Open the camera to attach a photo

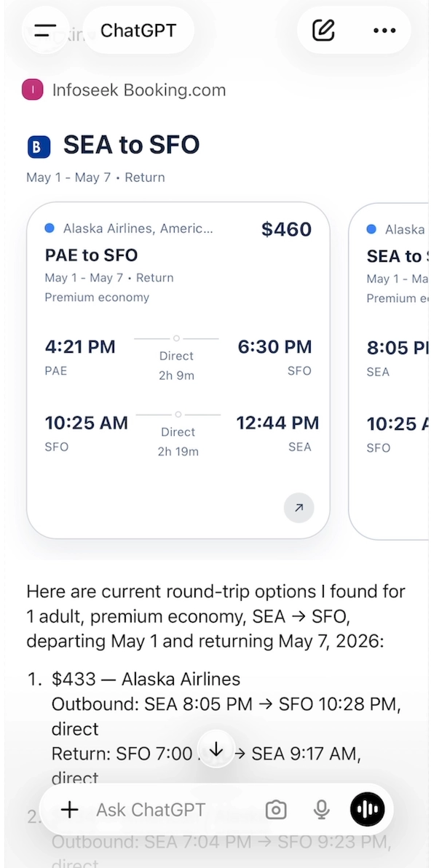(276, 809)
